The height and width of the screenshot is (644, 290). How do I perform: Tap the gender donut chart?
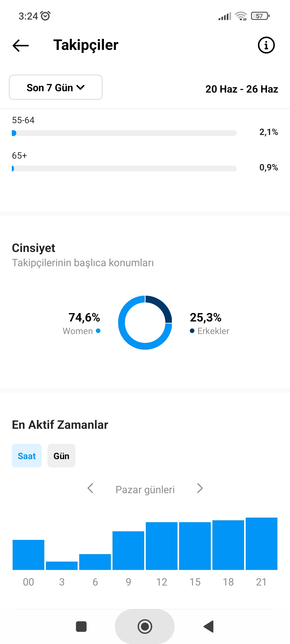point(145,323)
